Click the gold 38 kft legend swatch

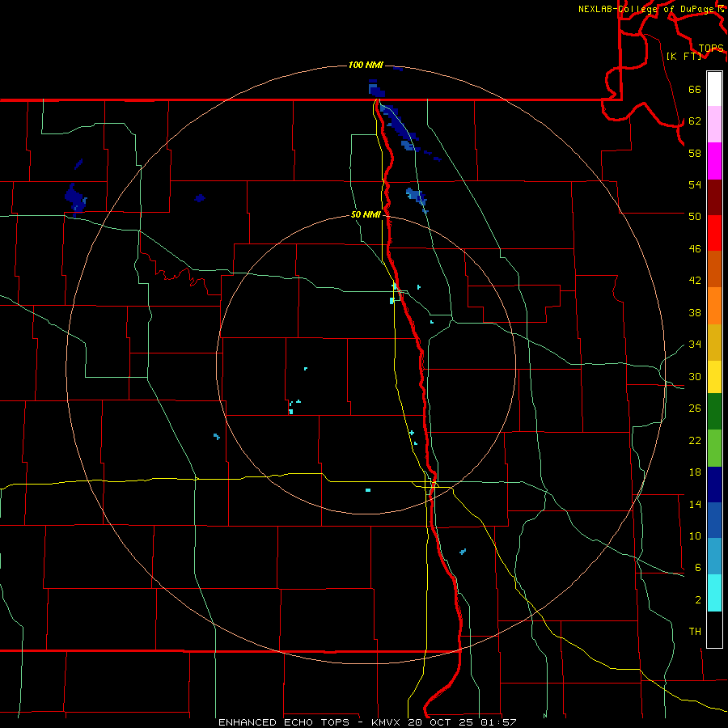pos(714,342)
